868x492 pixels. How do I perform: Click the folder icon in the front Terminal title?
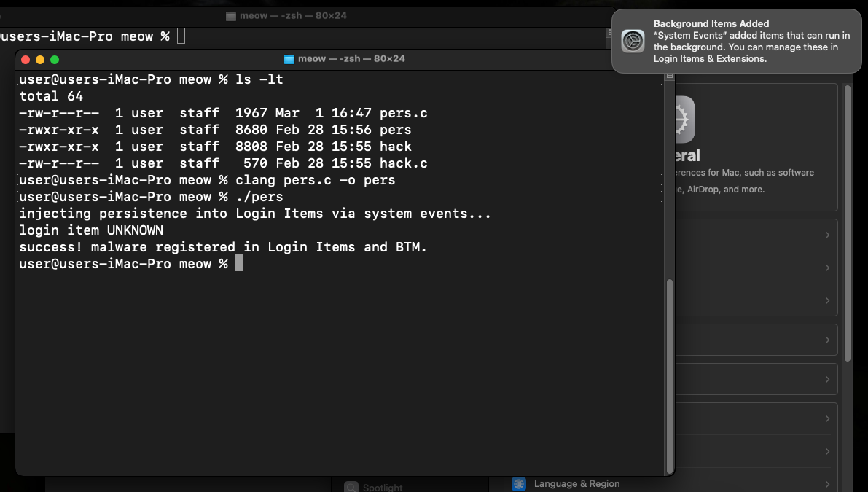(x=289, y=59)
